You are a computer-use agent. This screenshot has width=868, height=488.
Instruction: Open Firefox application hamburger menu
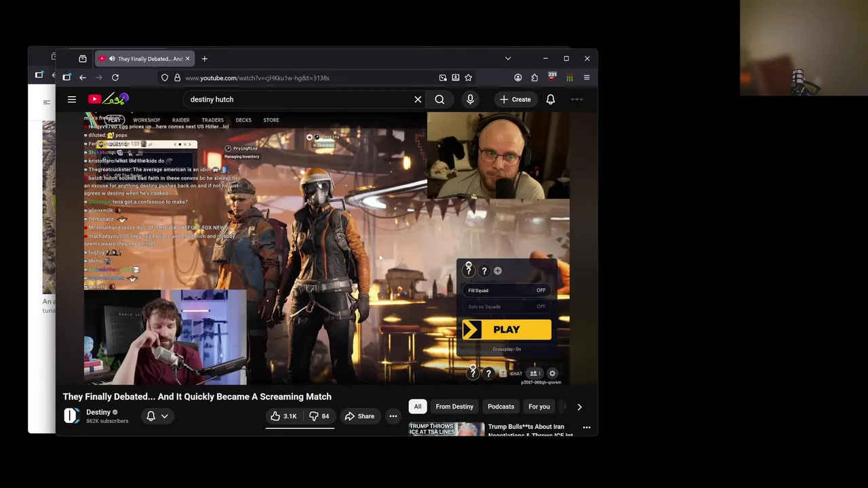(x=587, y=78)
